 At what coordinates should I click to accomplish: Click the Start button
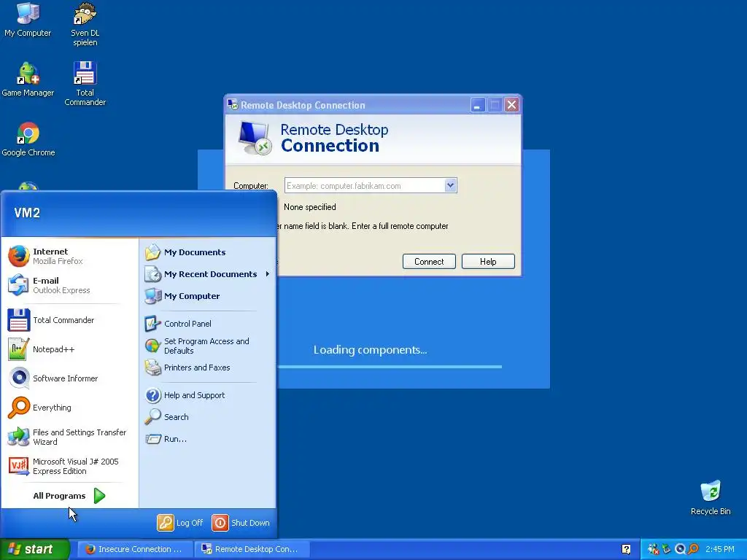point(34,549)
